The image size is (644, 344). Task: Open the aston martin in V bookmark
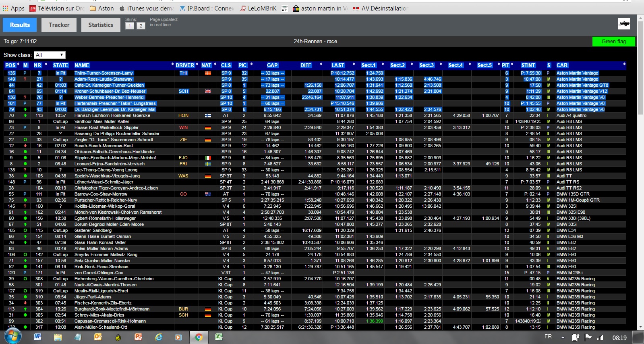point(321,8)
